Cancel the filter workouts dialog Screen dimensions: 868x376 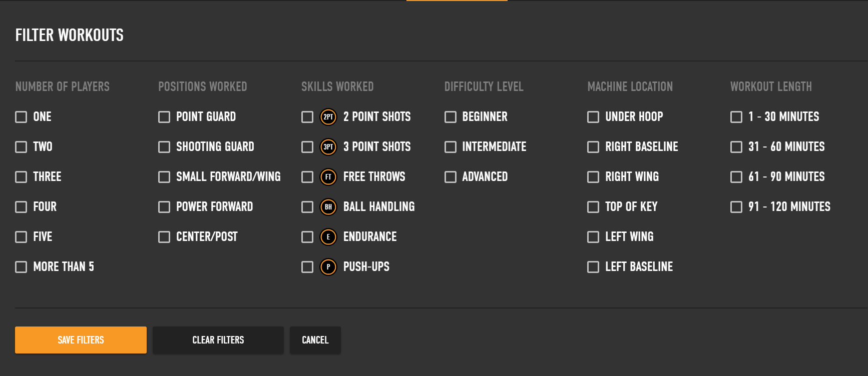tap(315, 340)
